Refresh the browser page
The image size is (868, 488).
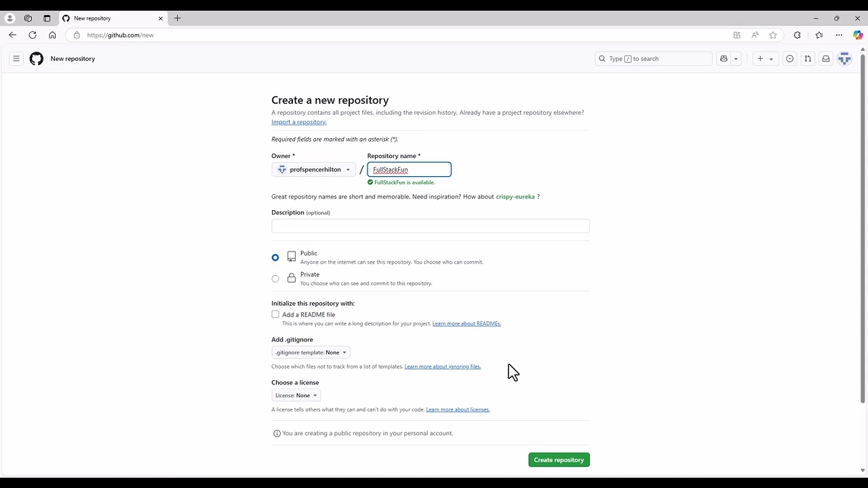(33, 35)
